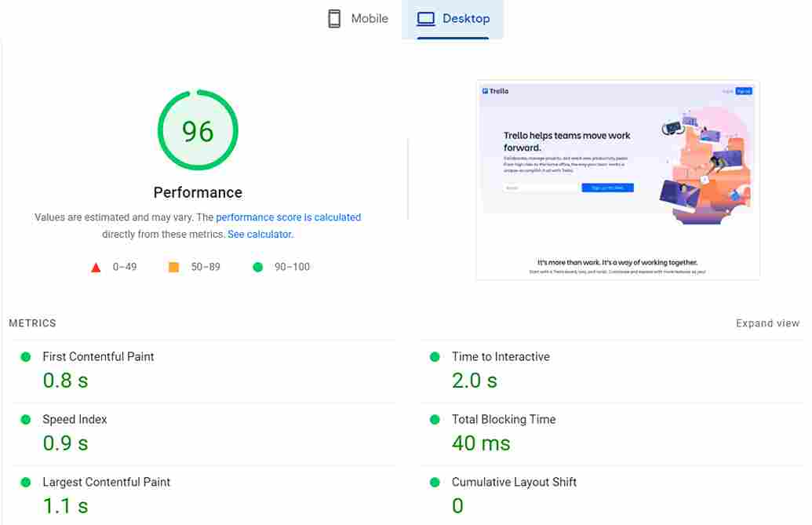Open the See calculator link
The image size is (812, 525).
(259, 234)
